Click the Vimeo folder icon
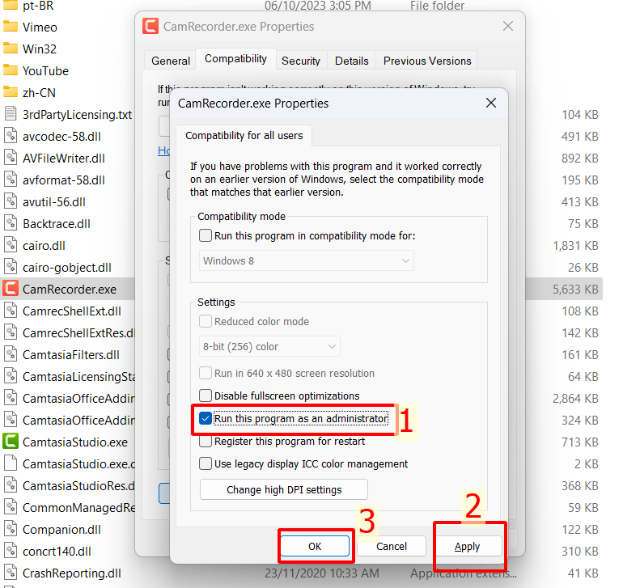The image size is (640, 588). click(x=10, y=27)
